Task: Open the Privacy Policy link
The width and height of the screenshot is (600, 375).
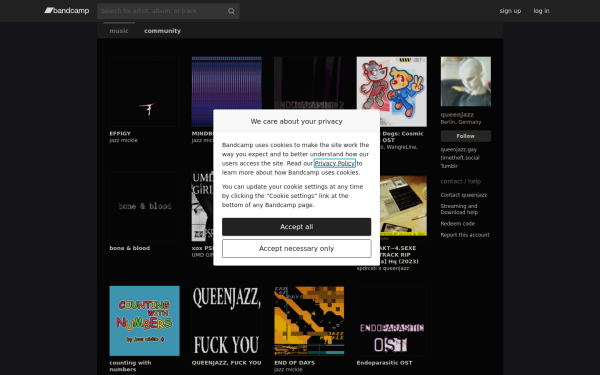Action: coord(334,163)
